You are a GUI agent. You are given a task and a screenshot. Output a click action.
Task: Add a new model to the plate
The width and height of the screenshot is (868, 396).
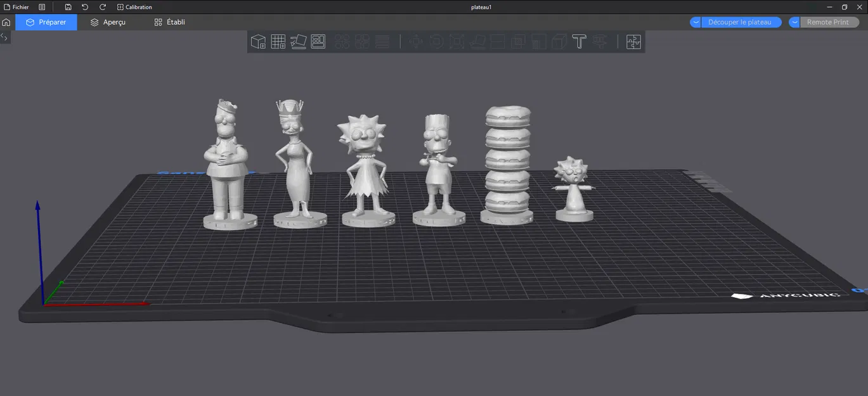258,41
